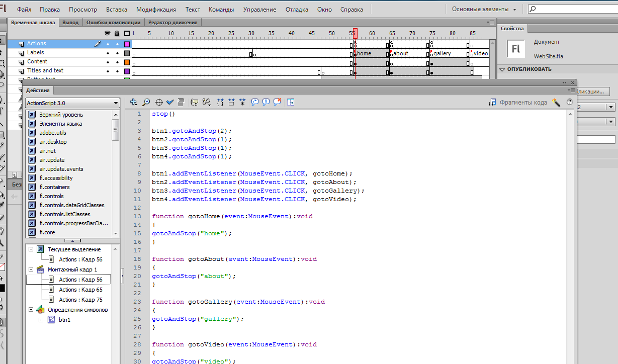Image resolution: width=618 pixels, height=364 pixels.
Task: Open Script Assist wand icon
Action: [x=556, y=102]
